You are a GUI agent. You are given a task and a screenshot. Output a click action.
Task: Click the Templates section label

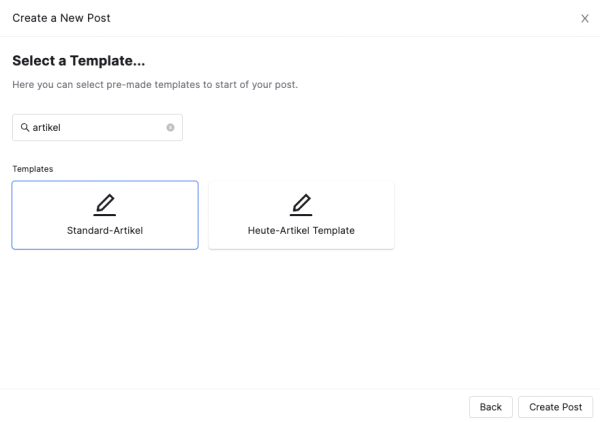click(33, 169)
